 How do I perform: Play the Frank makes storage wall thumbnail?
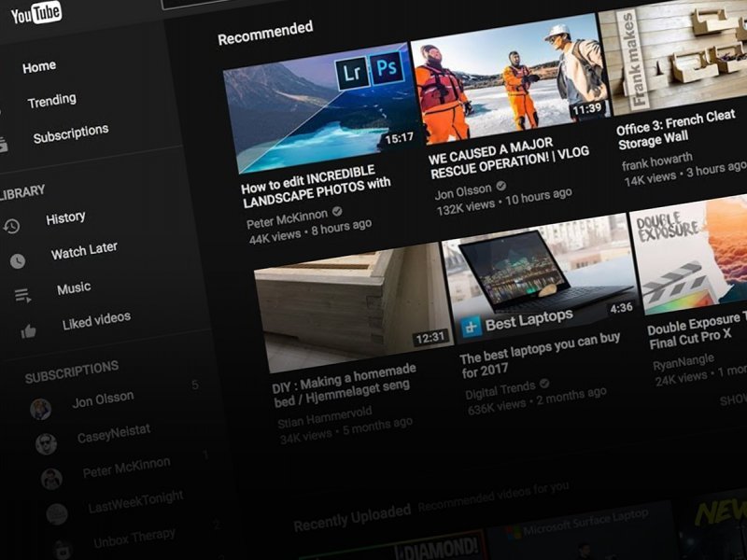(674, 55)
